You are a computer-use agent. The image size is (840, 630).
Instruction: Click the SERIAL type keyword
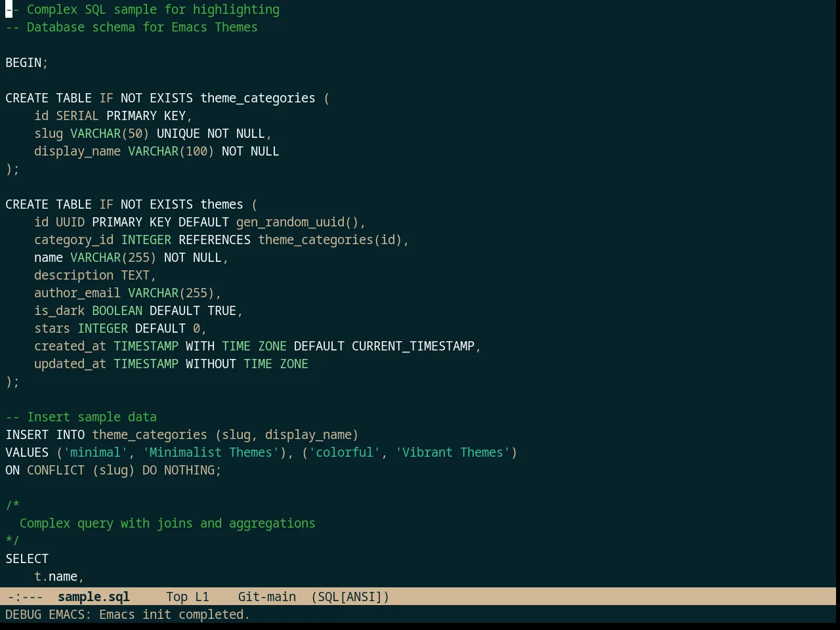[x=77, y=115]
